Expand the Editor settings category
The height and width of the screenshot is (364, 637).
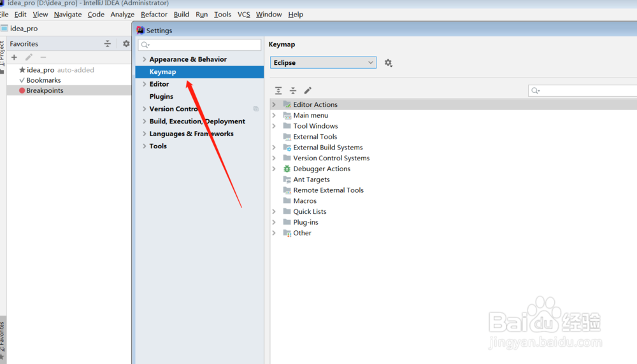click(x=144, y=84)
